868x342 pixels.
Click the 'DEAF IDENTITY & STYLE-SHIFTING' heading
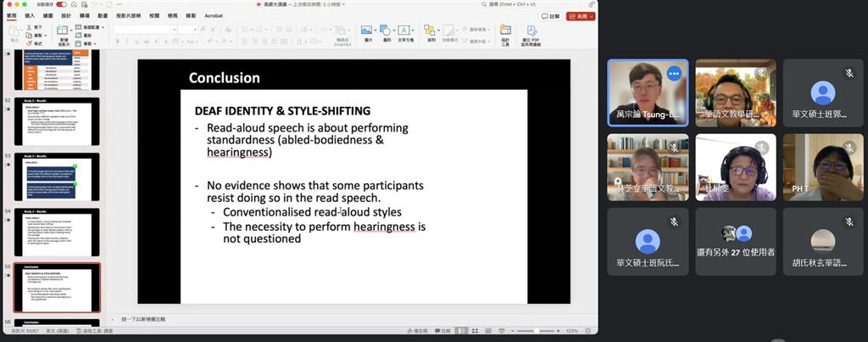[x=282, y=111]
